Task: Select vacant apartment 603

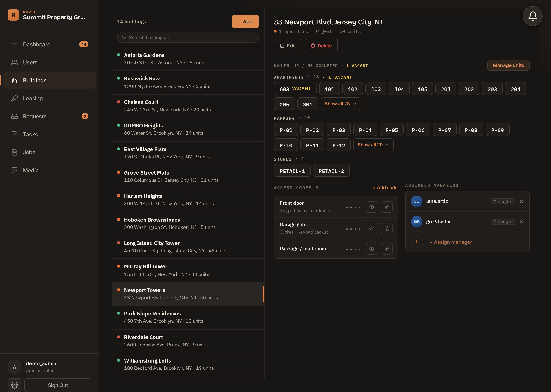Action: click(x=295, y=89)
